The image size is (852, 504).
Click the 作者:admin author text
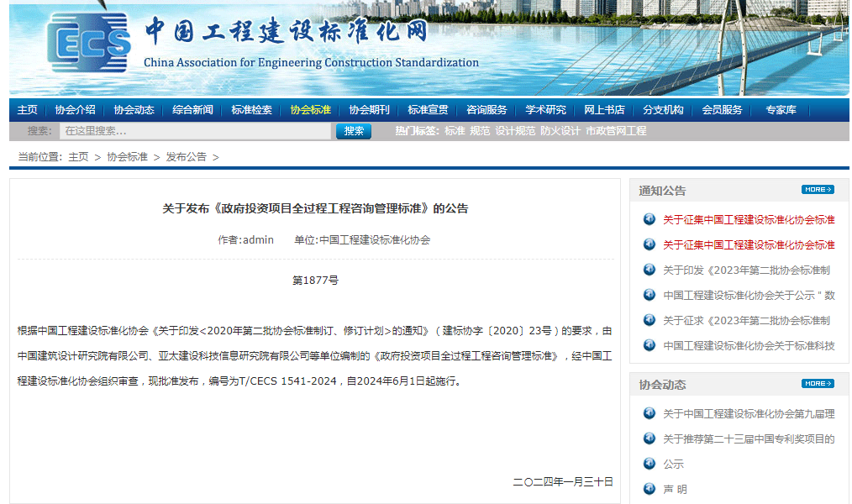(x=245, y=240)
